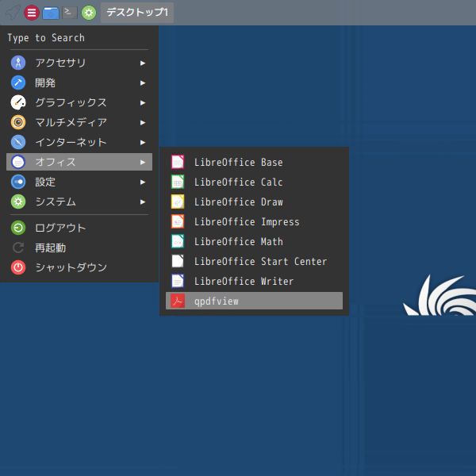Image resolution: width=476 pixels, height=476 pixels.
Task: Expand the システム submenu arrow
Action: pyautogui.click(x=143, y=202)
